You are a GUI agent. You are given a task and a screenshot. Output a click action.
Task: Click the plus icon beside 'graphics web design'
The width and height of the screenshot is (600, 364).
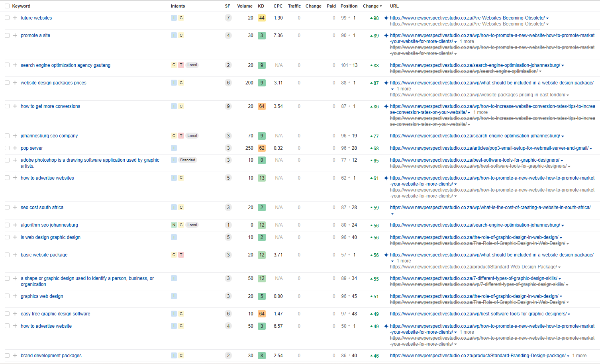point(15,296)
